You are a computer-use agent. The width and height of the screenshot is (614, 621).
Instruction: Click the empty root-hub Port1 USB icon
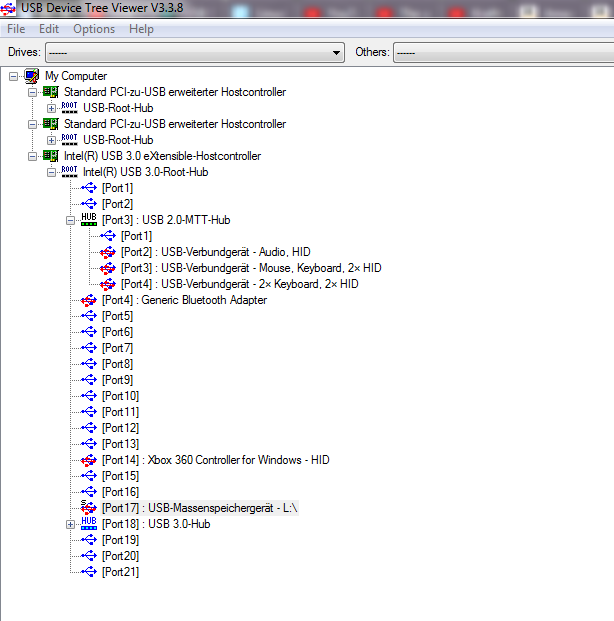point(89,188)
